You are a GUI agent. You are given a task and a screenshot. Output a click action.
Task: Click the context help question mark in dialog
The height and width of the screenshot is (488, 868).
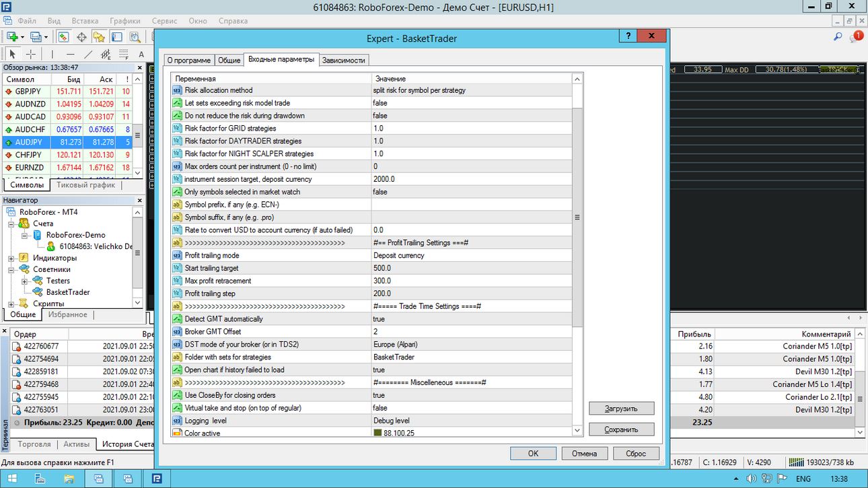coord(628,36)
